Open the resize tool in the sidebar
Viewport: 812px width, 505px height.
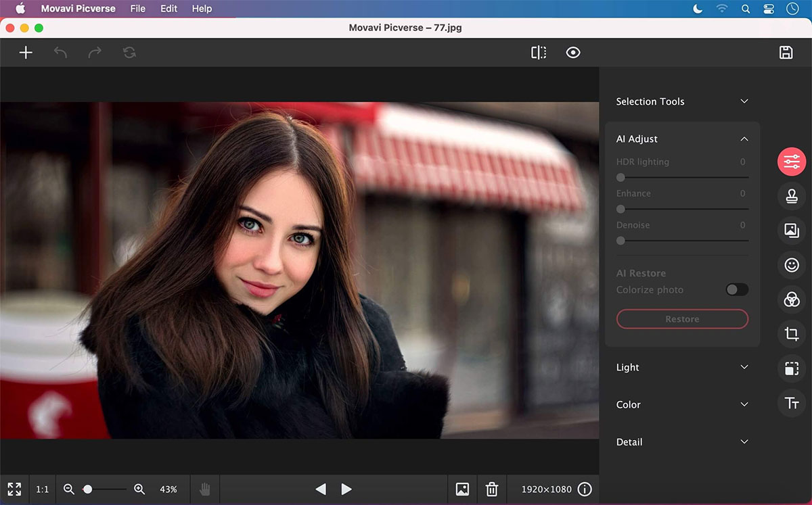point(792,368)
